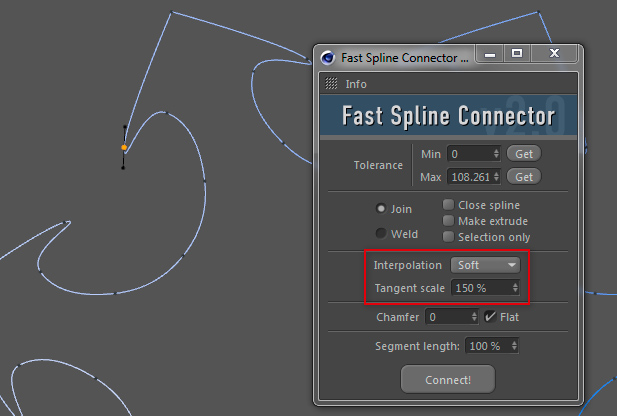
Task: Open the Interpolation dropdown set to Soft
Action: pyautogui.click(x=485, y=265)
